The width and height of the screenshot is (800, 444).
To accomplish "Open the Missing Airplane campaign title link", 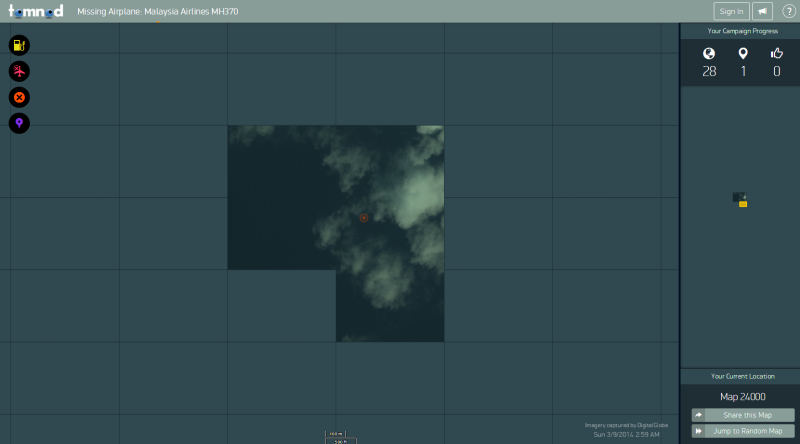I will pyautogui.click(x=158, y=11).
